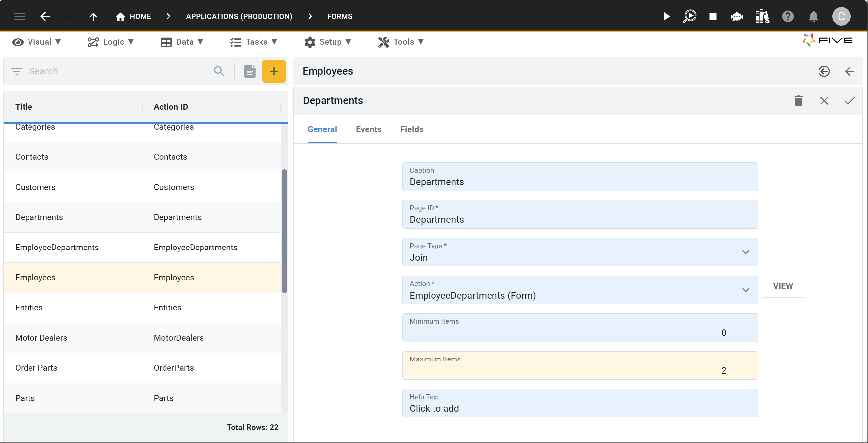The height and width of the screenshot is (443, 868).
Task: Click into the Caption field
Action: pyautogui.click(x=580, y=177)
